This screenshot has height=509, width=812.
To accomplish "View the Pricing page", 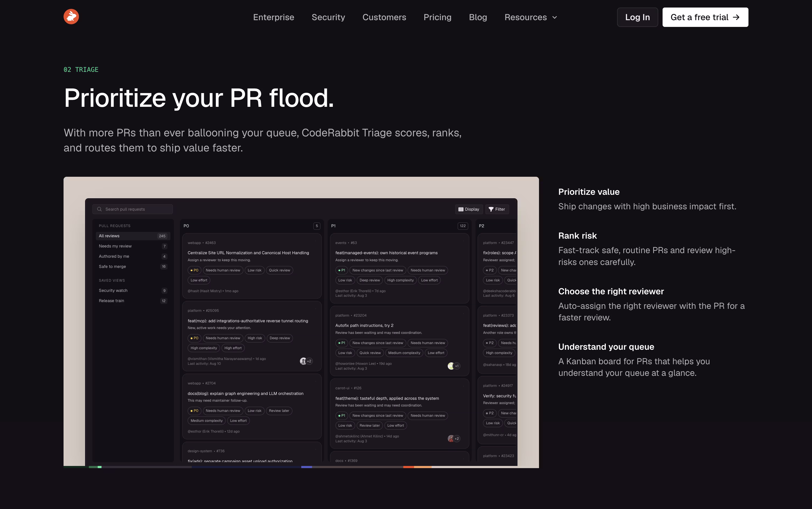I will [437, 17].
